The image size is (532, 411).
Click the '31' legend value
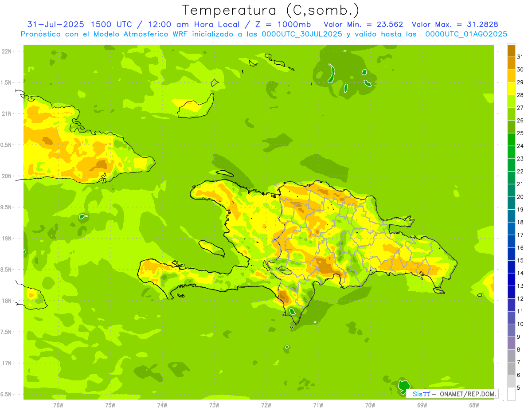520,57
